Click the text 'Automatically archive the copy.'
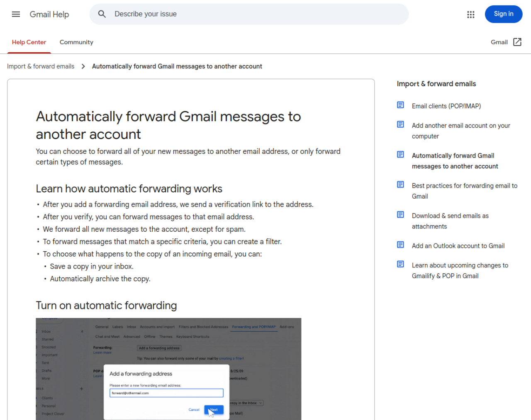This screenshot has height=420, width=531. pyautogui.click(x=100, y=279)
